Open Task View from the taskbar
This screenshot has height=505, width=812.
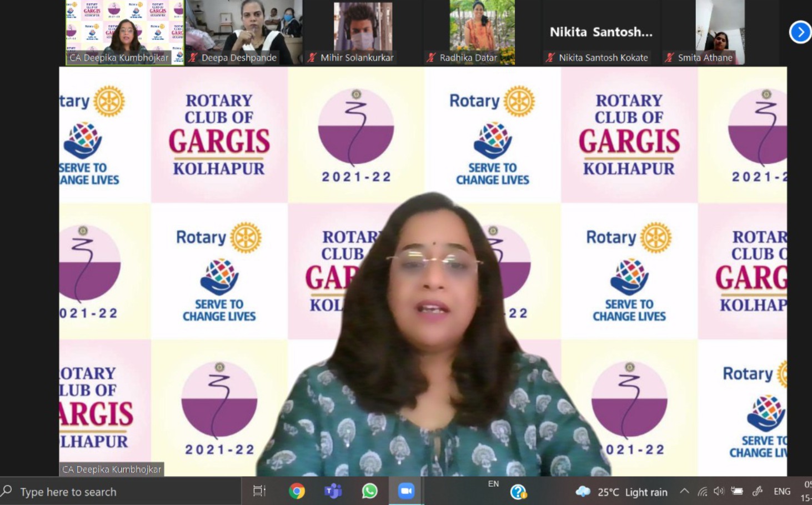tap(259, 491)
